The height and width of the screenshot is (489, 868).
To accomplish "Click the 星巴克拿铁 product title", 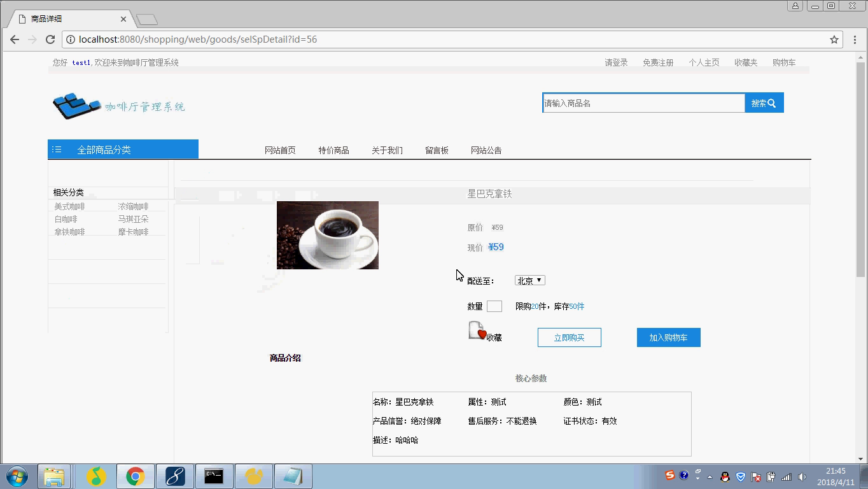I will click(489, 194).
